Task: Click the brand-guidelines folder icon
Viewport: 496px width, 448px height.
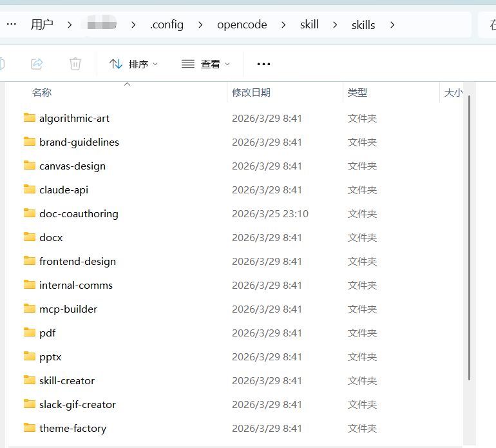Action: pos(30,142)
